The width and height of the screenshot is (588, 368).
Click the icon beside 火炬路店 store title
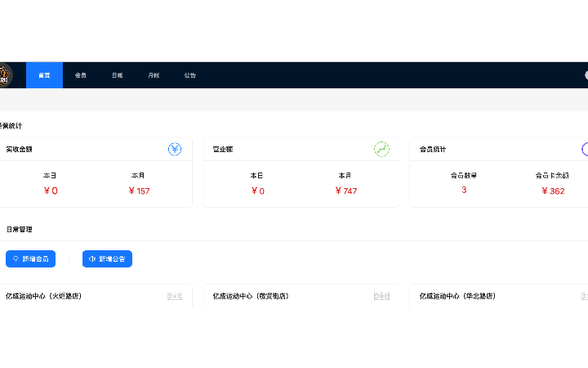tap(175, 296)
